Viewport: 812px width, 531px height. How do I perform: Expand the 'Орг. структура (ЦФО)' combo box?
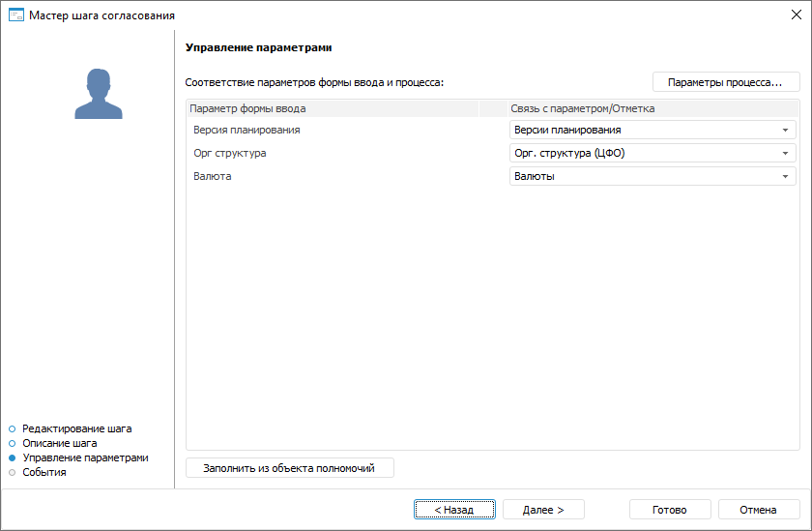[785, 153]
